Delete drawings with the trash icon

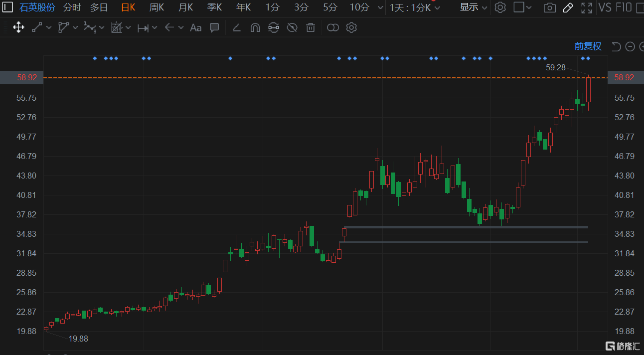[x=311, y=27]
